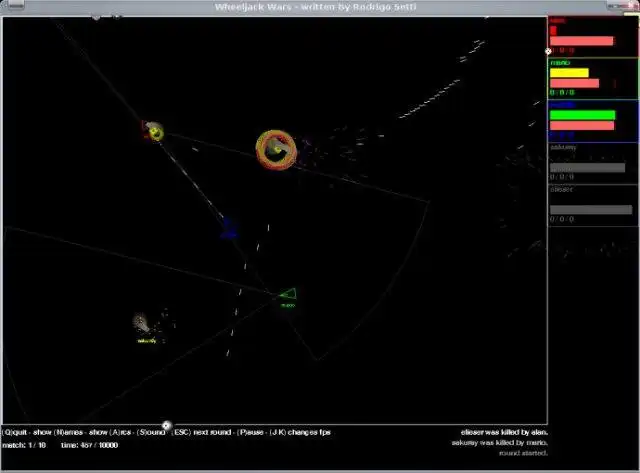
Task: Click the '(S)ound' hint
Action: pos(151,432)
